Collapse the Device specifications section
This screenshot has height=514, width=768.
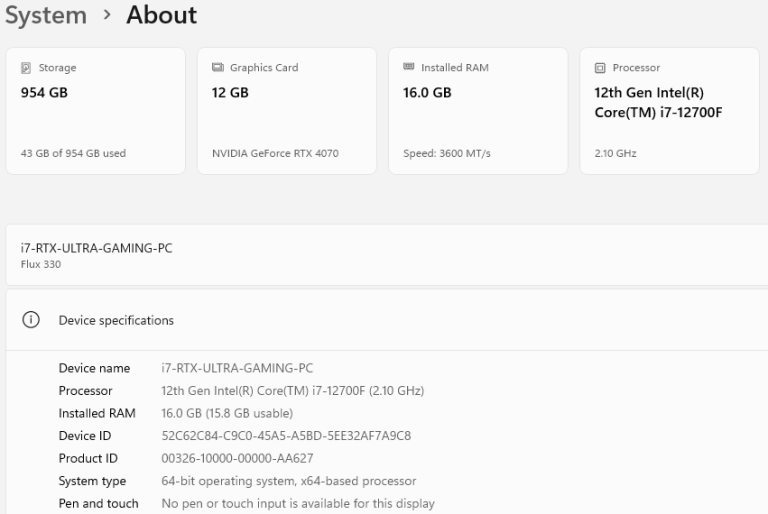(116, 321)
